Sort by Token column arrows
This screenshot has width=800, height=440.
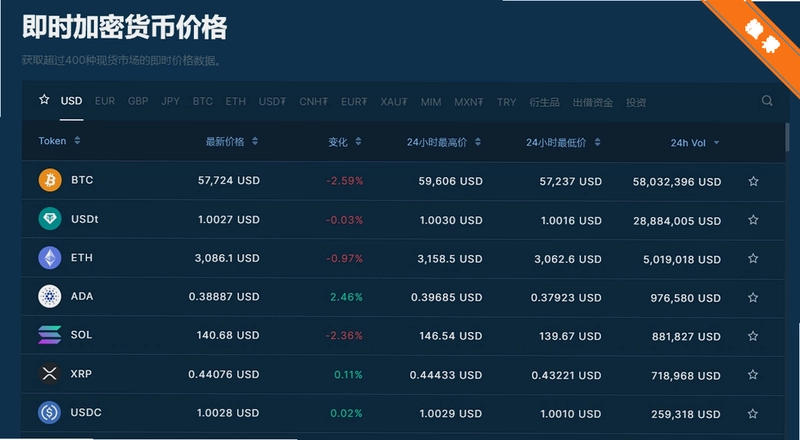tap(77, 140)
